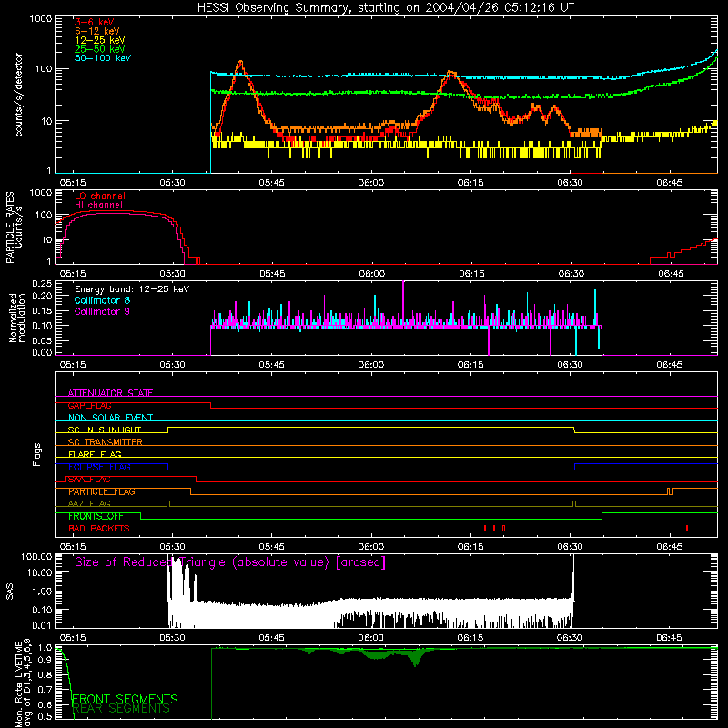Click the 0.01 tick on SAS axis

point(42,625)
